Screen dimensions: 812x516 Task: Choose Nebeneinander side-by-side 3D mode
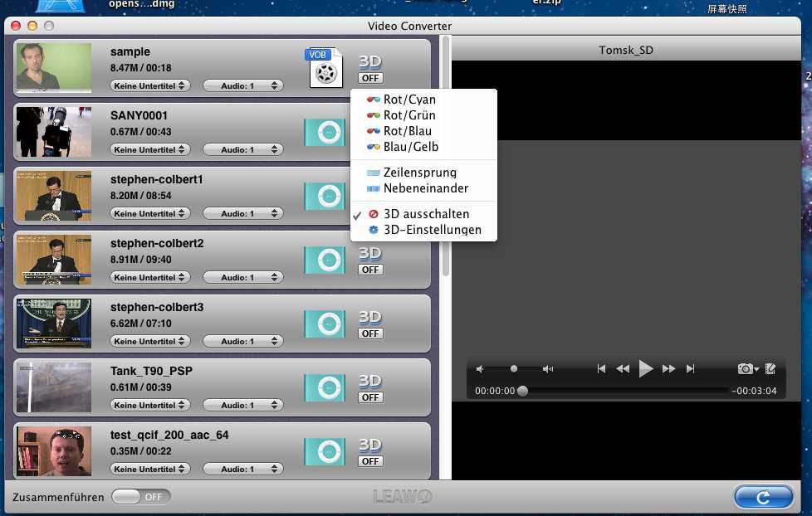pyautogui.click(x=423, y=188)
